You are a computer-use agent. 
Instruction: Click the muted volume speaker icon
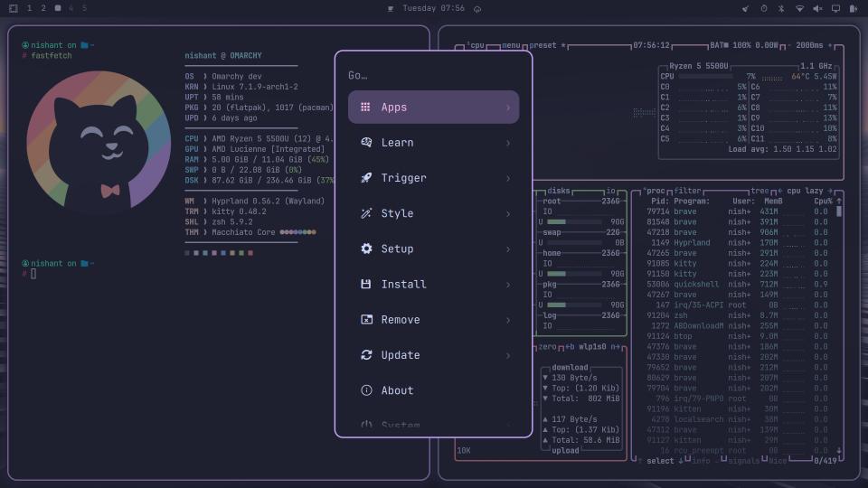coord(817,8)
